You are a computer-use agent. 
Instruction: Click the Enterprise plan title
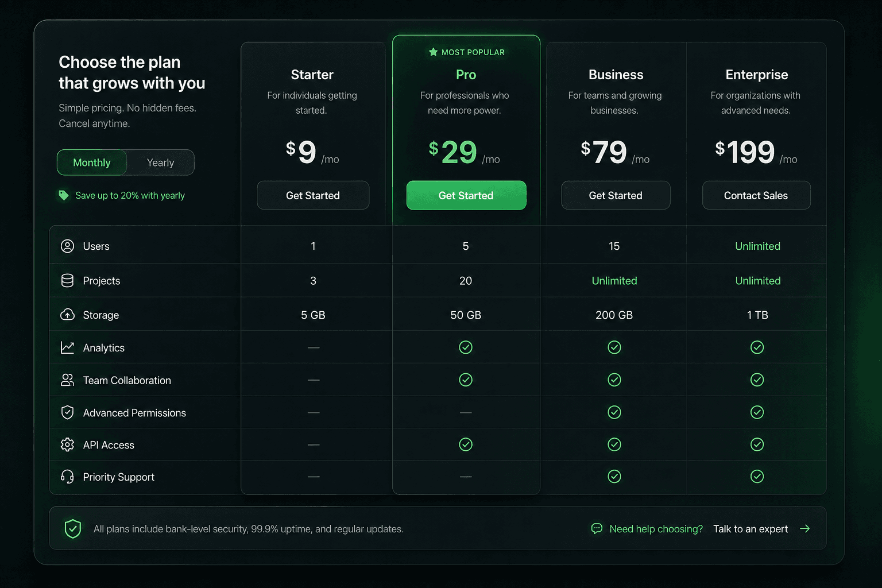click(757, 75)
